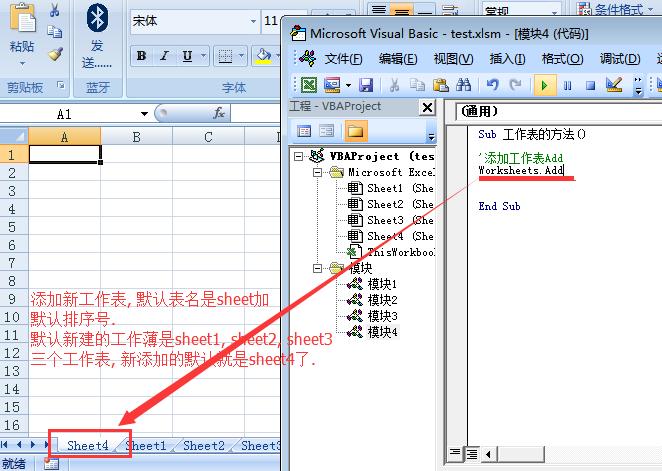Collapse the Microsoft Excel objects folder
The width and height of the screenshot is (662, 471).
click(x=317, y=172)
